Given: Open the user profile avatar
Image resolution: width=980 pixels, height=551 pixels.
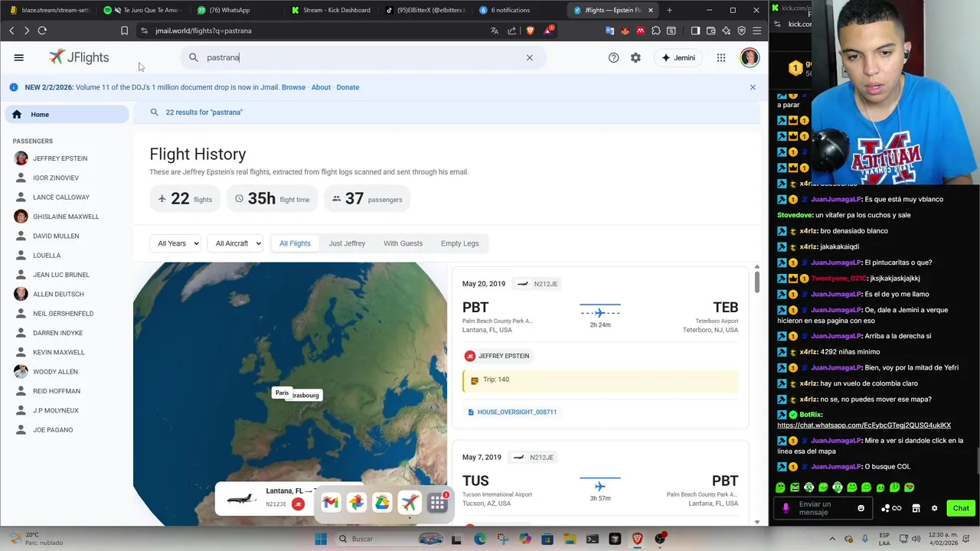Looking at the screenshot, I should coord(750,57).
